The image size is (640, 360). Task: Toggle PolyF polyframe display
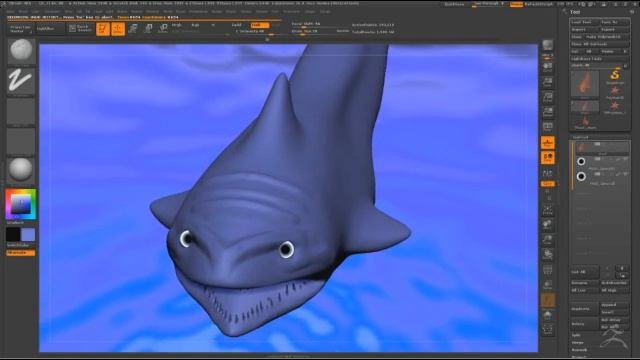(x=547, y=269)
